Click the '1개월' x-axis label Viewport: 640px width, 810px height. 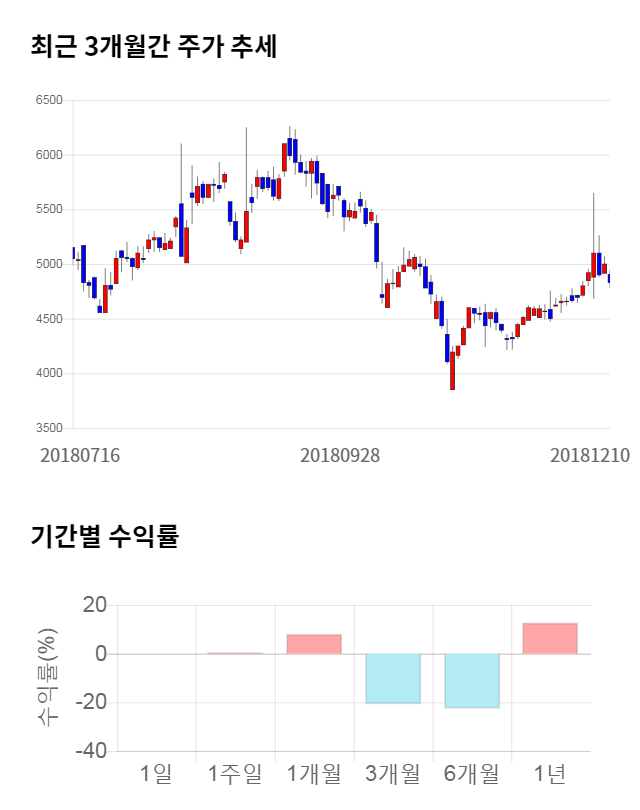pos(314,773)
